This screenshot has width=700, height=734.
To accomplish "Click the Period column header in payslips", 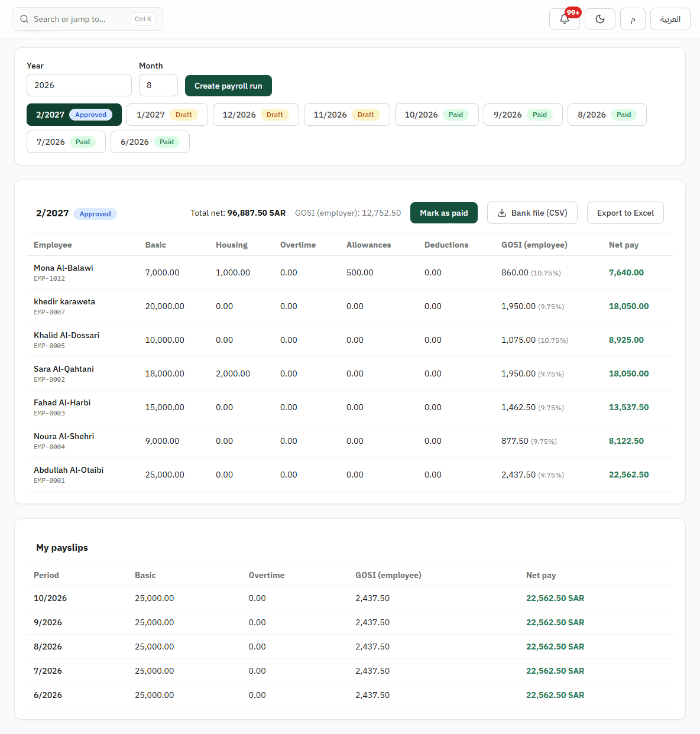I will [x=46, y=575].
